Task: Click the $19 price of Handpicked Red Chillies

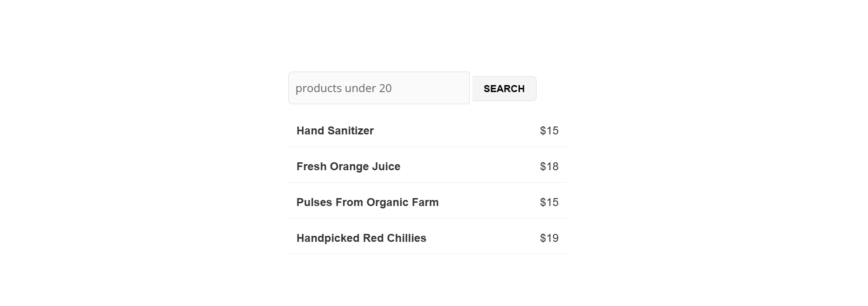Action: [x=549, y=238]
